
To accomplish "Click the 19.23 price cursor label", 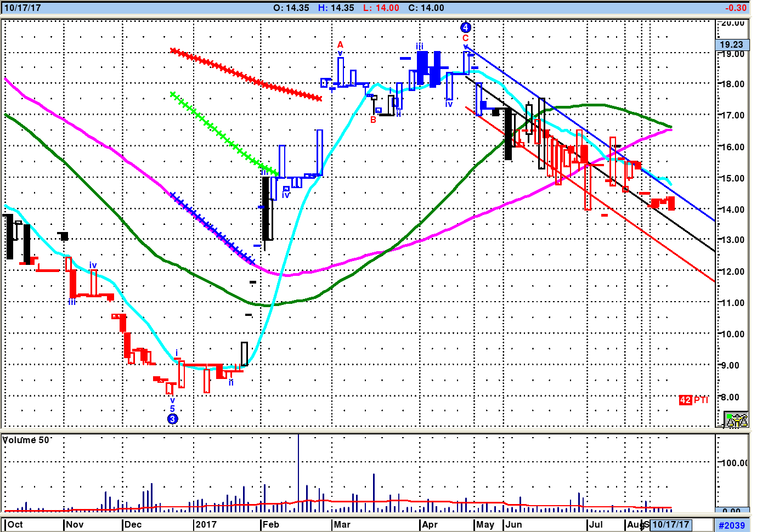I will (732, 44).
